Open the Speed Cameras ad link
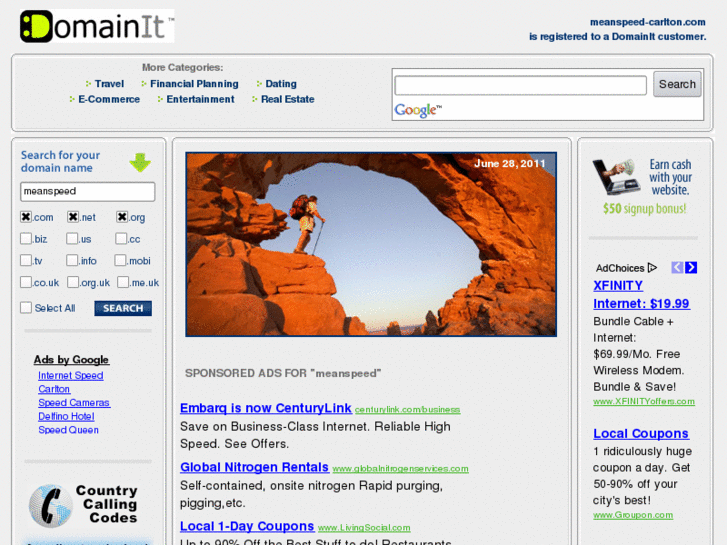Image resolution: width=727 pixels, height=545 pixels. [74, 403]
